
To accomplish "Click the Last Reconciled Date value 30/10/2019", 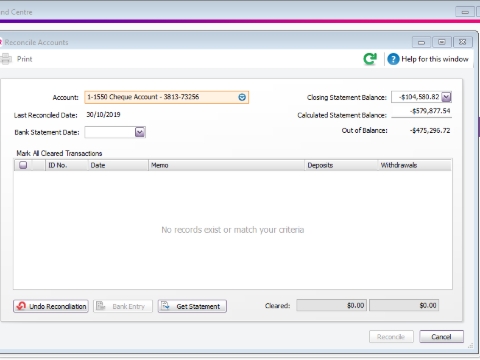I will point(103,115).
